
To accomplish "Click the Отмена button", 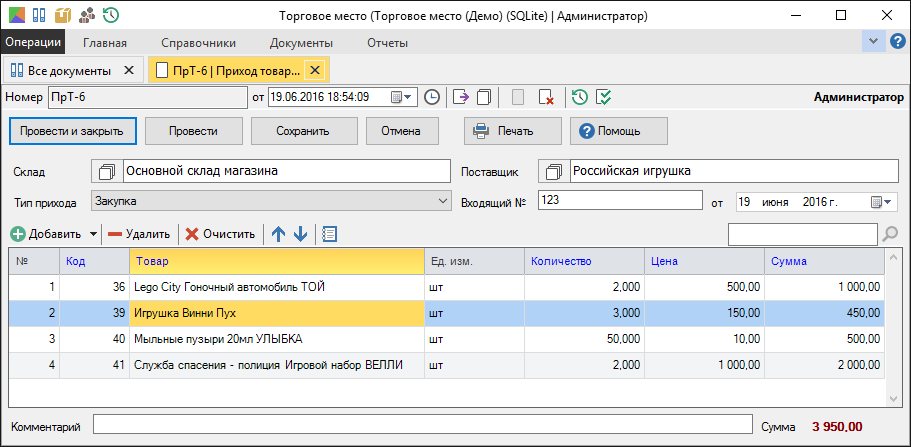I will pos(401,131).
